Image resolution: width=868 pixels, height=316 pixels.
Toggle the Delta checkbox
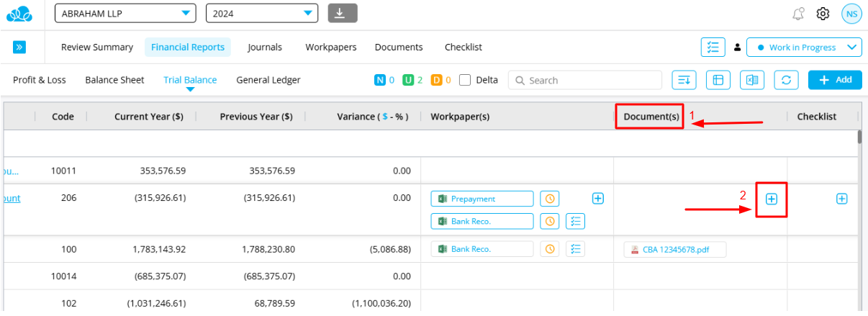pos(465,80)
